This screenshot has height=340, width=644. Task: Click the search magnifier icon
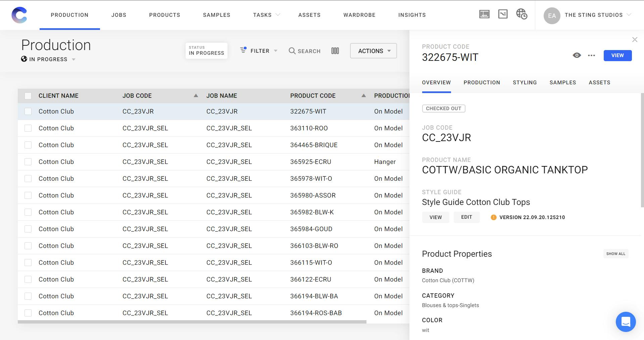(292, 51)
